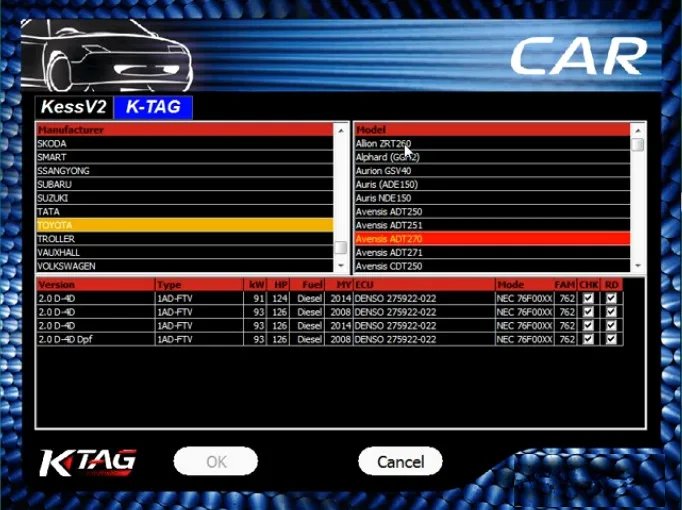
Task: Click Version column header
Action: click(x=96, y=285)
